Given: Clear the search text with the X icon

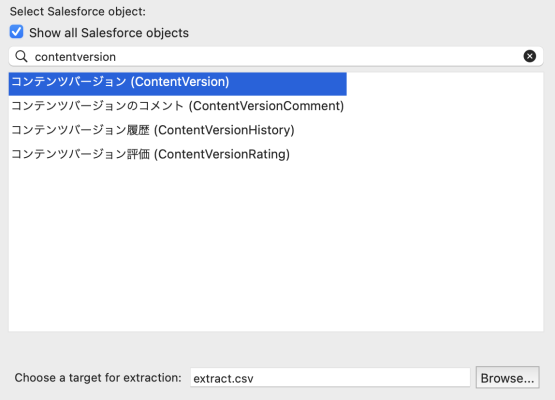Looking at the screenshot, I should [x=530, y=56].
